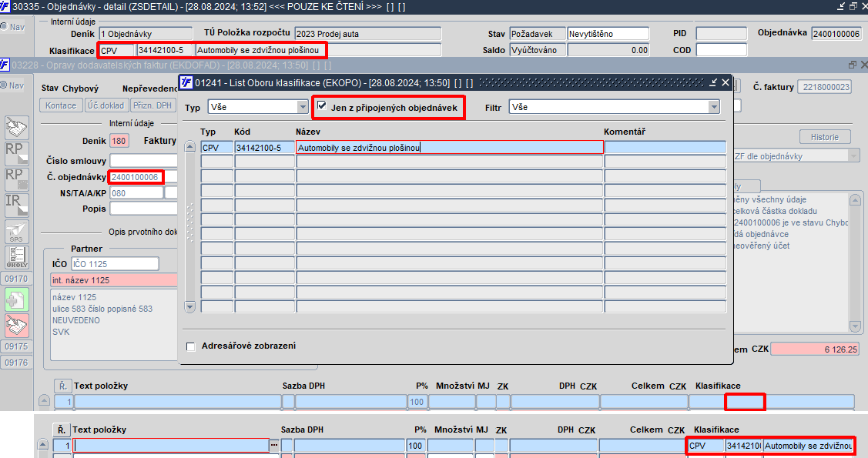Click the first RP sidebar icon
The image size is (868, 458).
click(x=17, y=153)
